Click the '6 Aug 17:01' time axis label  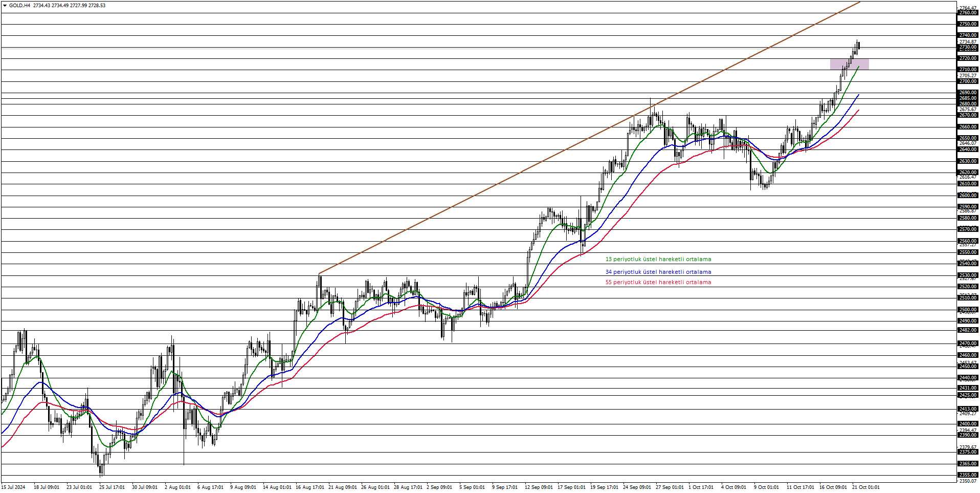[x=210, y=487]
